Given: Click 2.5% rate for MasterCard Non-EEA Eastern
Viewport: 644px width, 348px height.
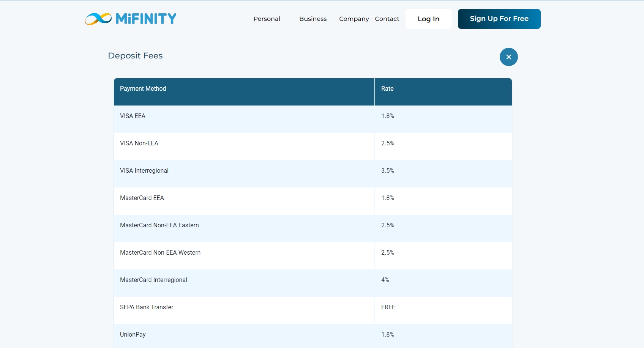Looking at the screenshot, I should (388, 225).
